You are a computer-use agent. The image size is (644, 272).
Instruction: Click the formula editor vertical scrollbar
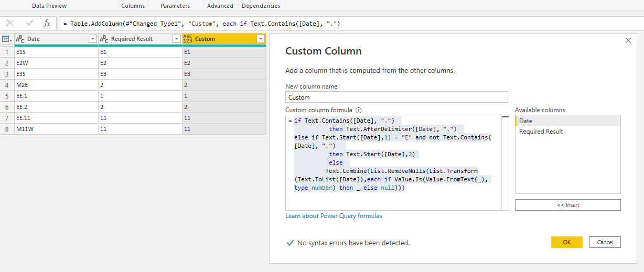pos(505,162)
